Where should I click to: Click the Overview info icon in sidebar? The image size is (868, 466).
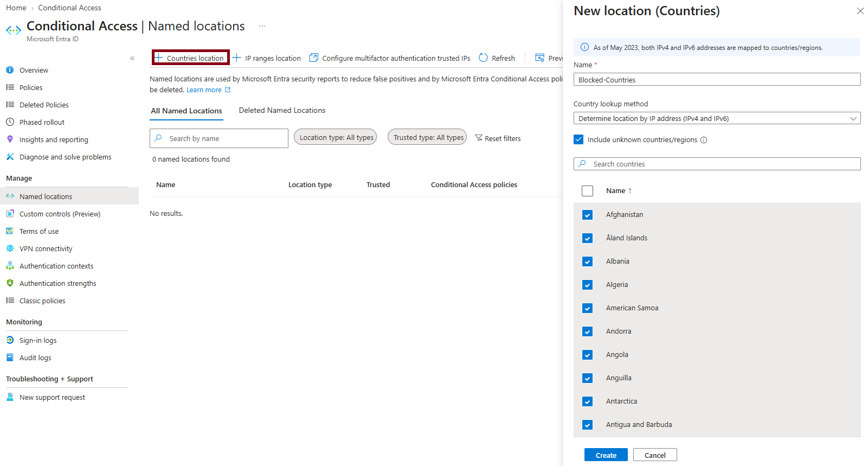click(x=10, y=70)
